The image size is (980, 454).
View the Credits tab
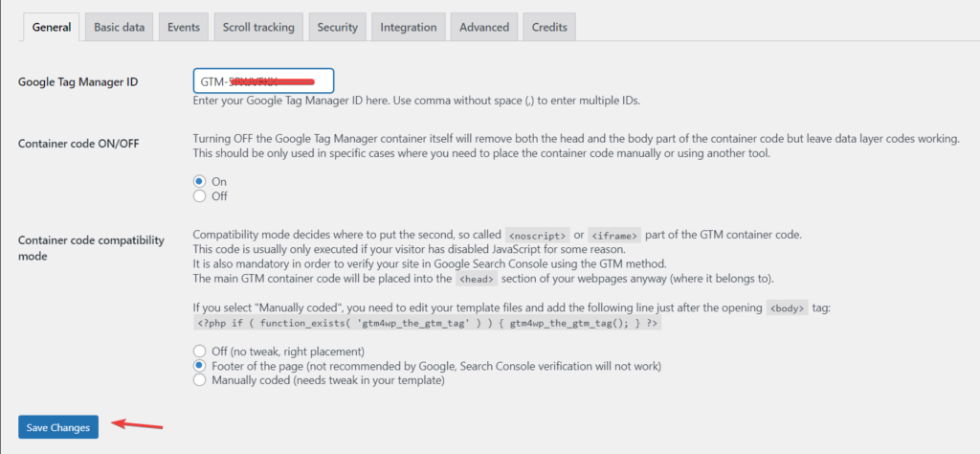(x=549, y=27)
